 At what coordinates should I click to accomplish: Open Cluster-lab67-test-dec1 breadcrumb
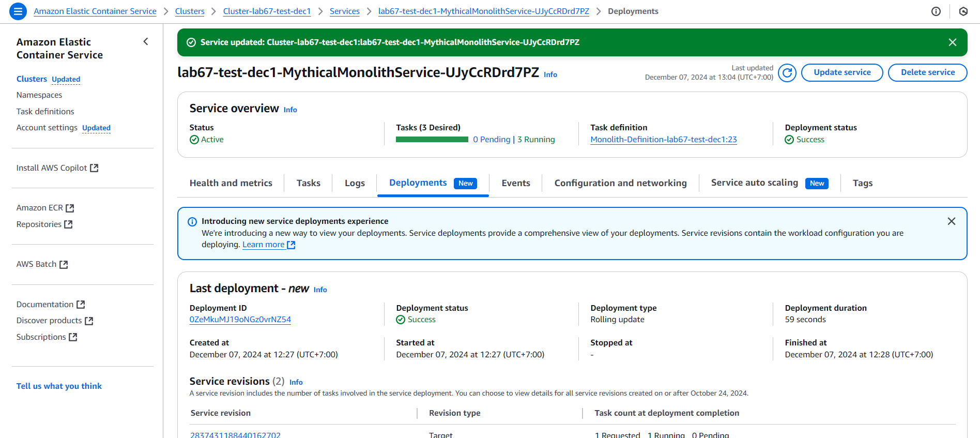267,11
